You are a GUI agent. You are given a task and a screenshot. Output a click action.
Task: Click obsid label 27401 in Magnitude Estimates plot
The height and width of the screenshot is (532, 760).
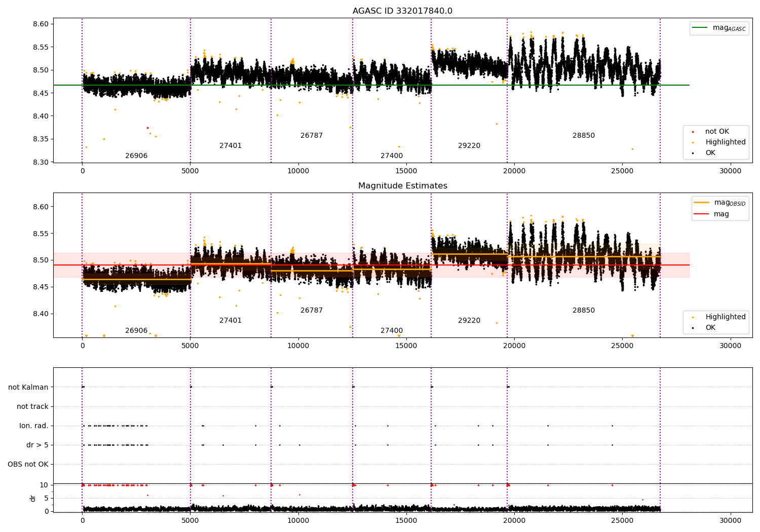click(231, 321)
